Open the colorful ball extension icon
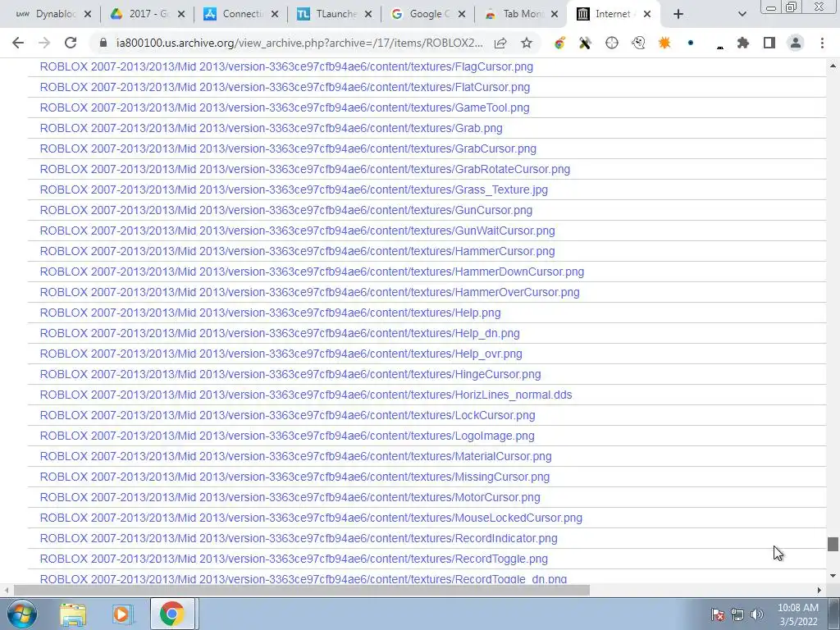 [x=559, y=43]
